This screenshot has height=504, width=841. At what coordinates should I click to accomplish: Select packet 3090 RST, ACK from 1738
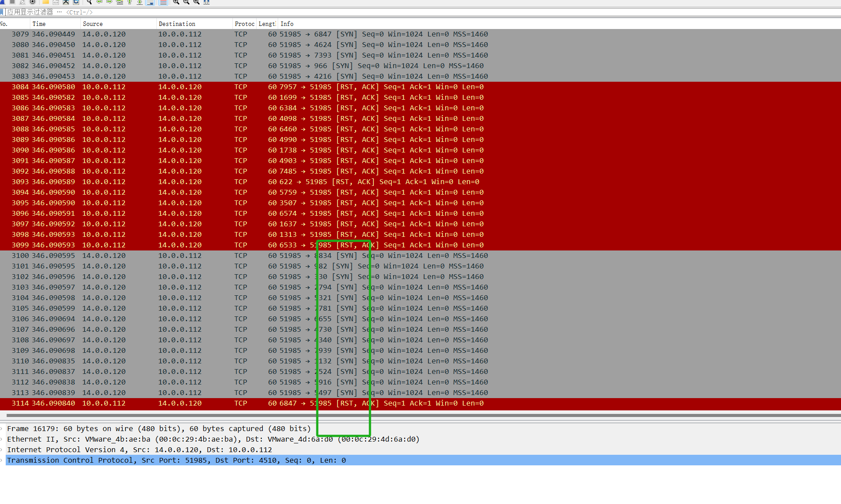click(420, 150)
